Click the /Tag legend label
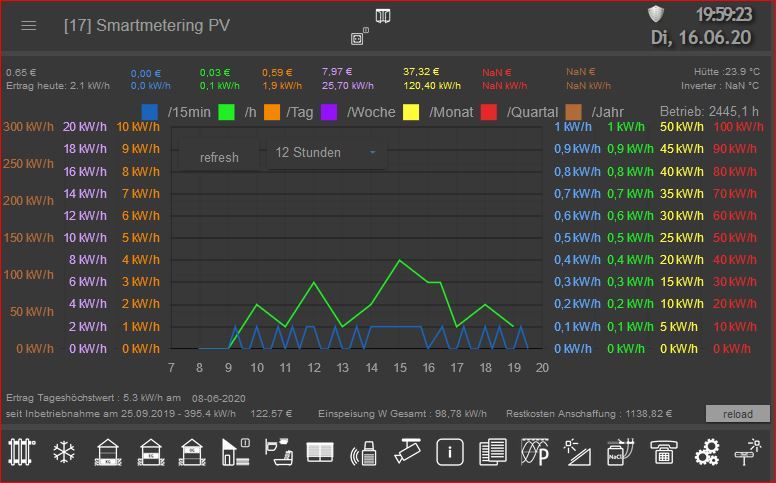The width and height of the screenshot is (776, 483). click(x=299, y=112)
